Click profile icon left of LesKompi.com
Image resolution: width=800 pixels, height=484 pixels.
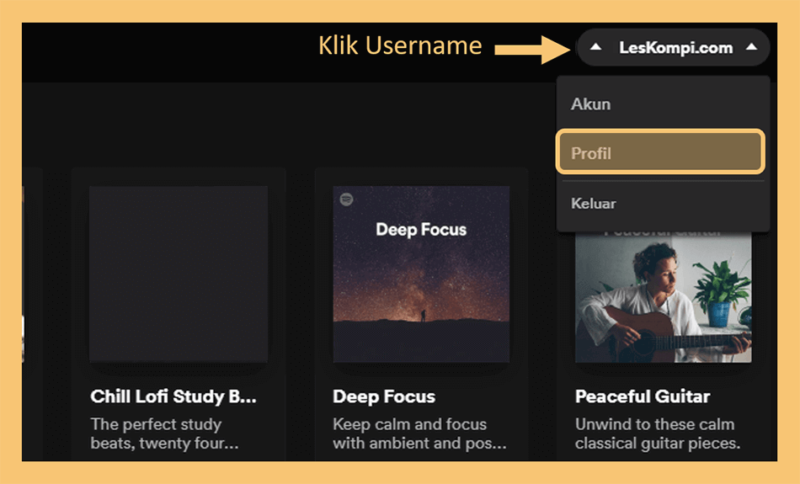[x=595, y=47]
